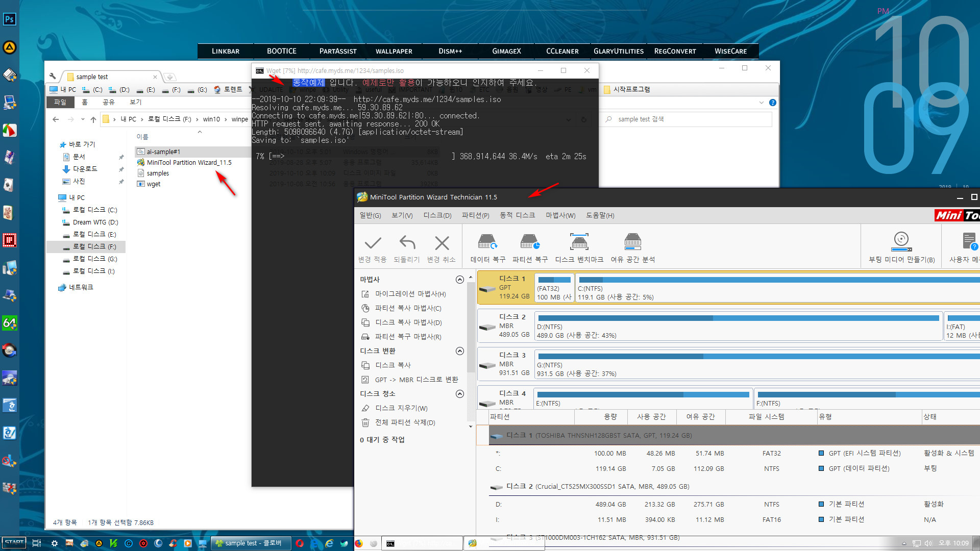Start the Partition Recovery wizard
Screen dimensions: 980x551
coord(408,337)
